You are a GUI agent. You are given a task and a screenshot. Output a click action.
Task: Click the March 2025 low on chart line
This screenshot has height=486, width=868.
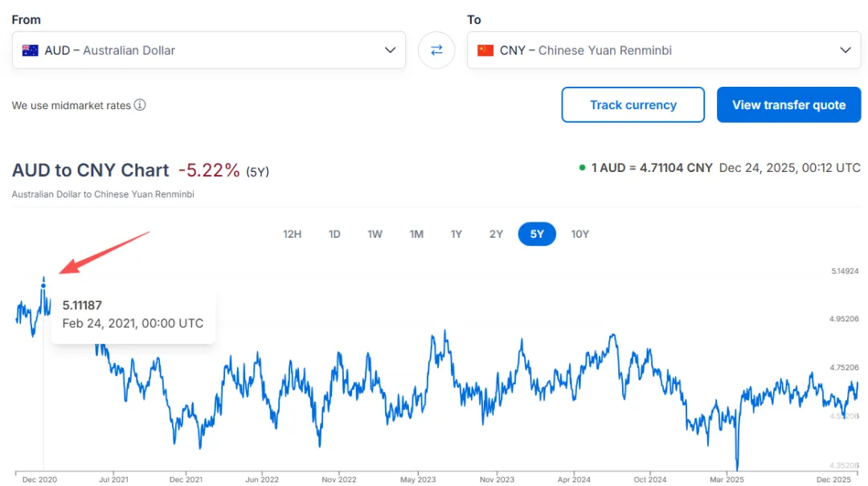coord(737,468)
